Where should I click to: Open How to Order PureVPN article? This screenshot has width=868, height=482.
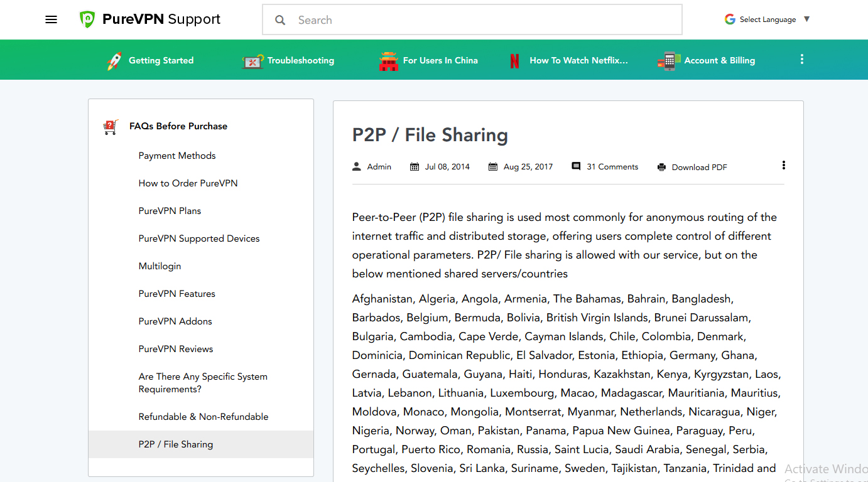(188, 183)
